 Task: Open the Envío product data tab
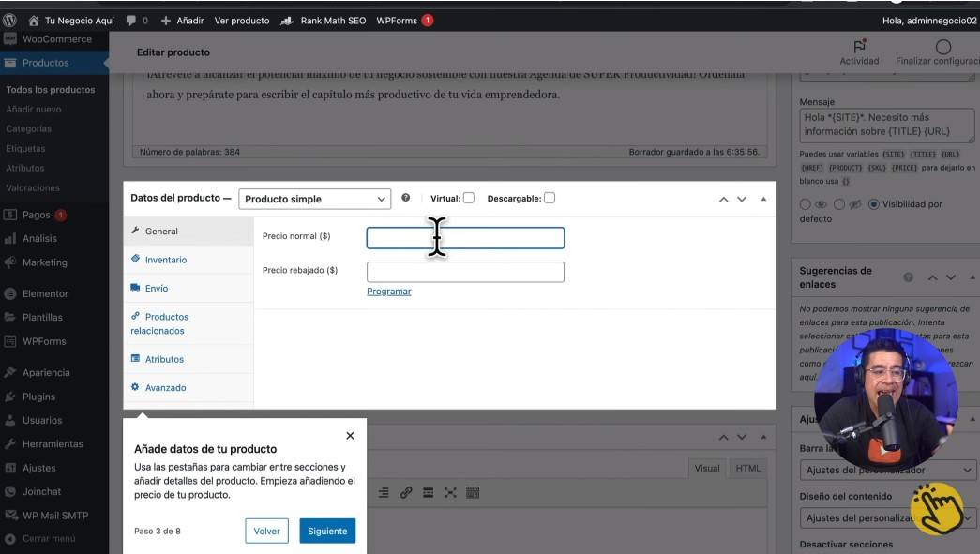pos(188,289)
